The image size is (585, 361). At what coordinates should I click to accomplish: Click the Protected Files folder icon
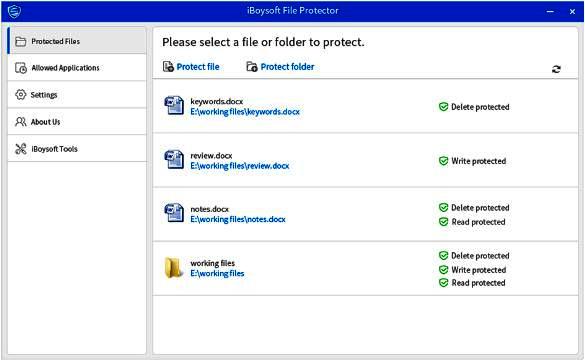(21, 41)
